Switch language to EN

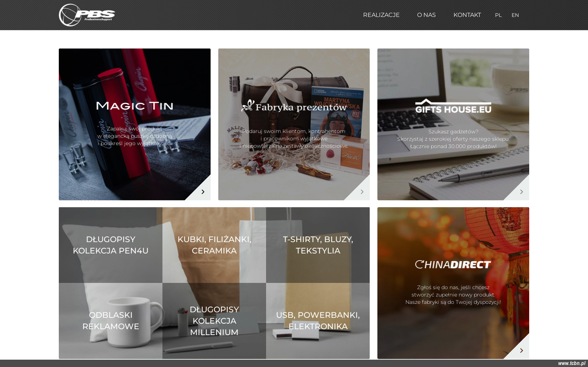click(515, 15)
